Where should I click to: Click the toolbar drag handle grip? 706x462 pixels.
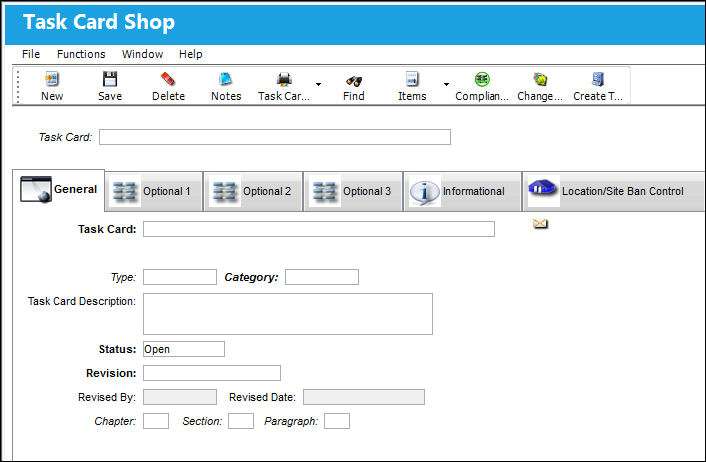[18, 86]
